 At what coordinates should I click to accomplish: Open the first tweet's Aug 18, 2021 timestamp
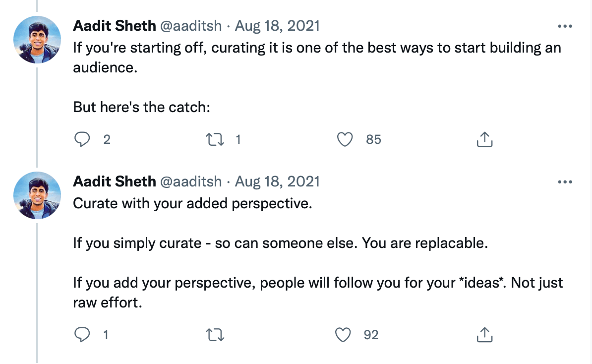277,26
